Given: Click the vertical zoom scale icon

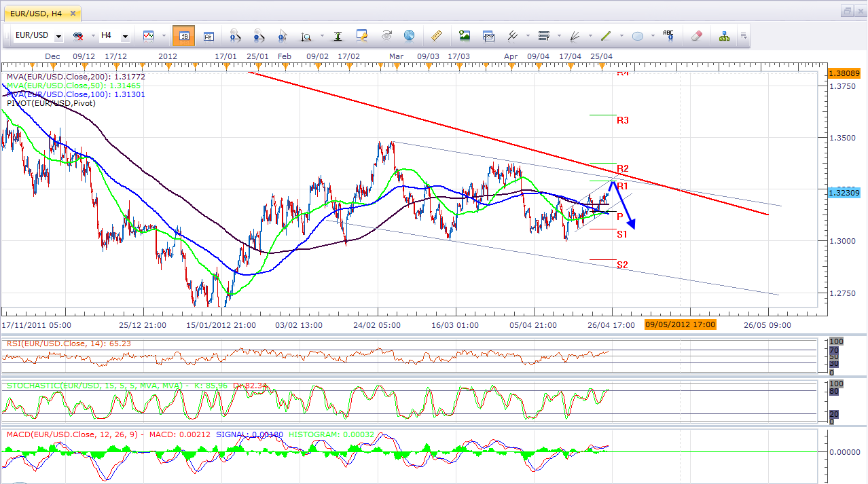Looking at the screenshot, I should [x=306, y=36].
